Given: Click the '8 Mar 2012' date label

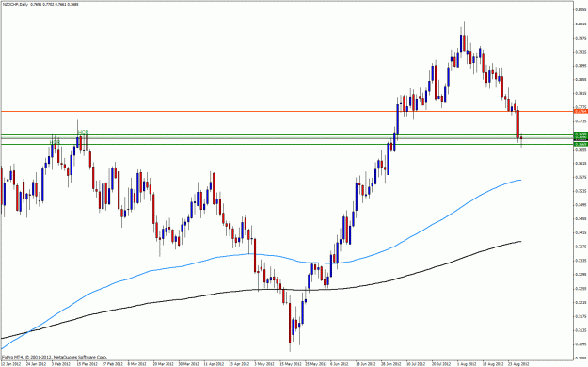Looking at the screenshot, I should [136, 364].
